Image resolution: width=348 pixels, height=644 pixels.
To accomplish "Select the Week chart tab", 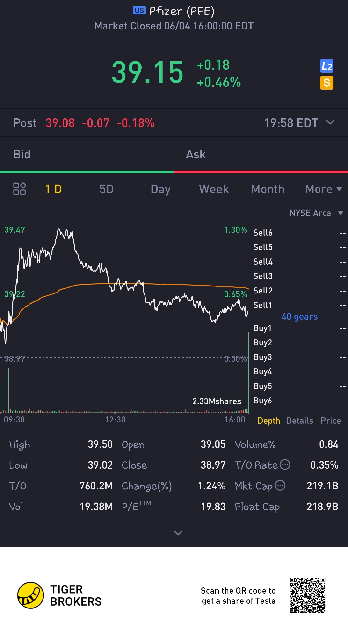I will tap(214, 189).
